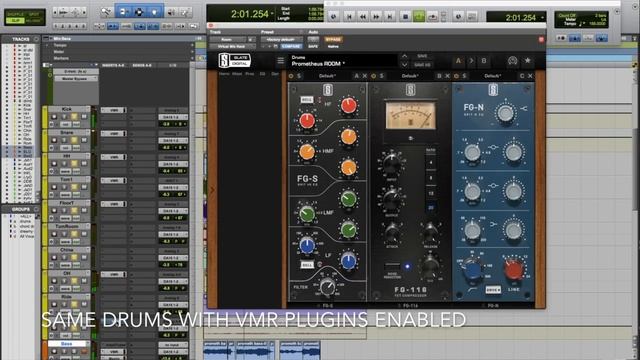Screen dimensions: 640x360
Task: Select preset slot A
Action: coord(458,61)
